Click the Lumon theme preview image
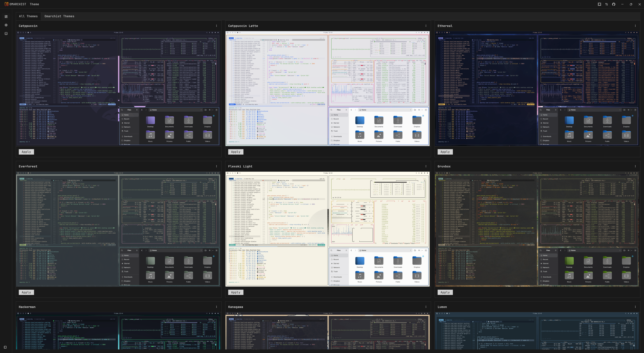 [537, 331]
